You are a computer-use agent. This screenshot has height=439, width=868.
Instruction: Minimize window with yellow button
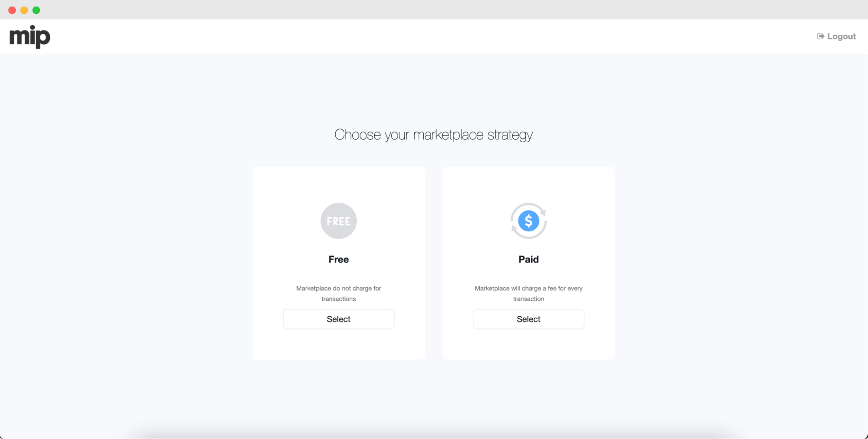point(24,10)
